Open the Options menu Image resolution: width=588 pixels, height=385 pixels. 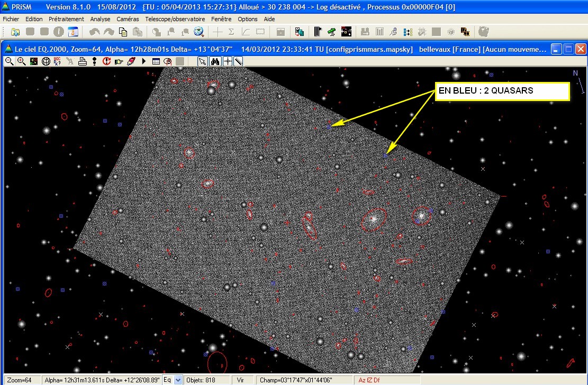[248, 19]
